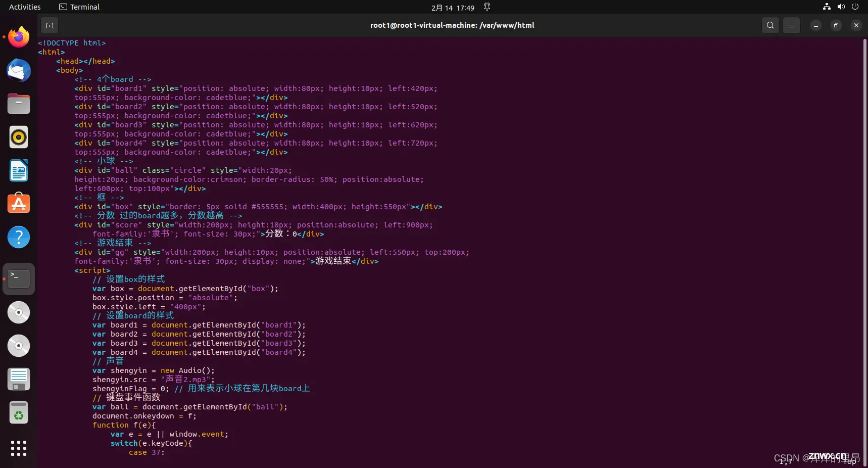The height and width of the screenshot is (468, 868).
Task: Click 'var shengyin = new Audio()' line
Action: click(154, 370)
